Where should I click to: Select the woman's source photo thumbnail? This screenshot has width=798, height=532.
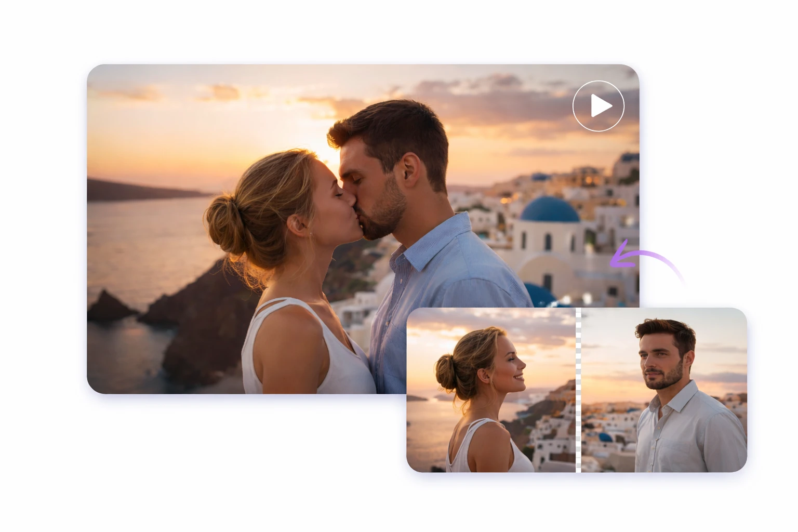(x=491, y=390)
